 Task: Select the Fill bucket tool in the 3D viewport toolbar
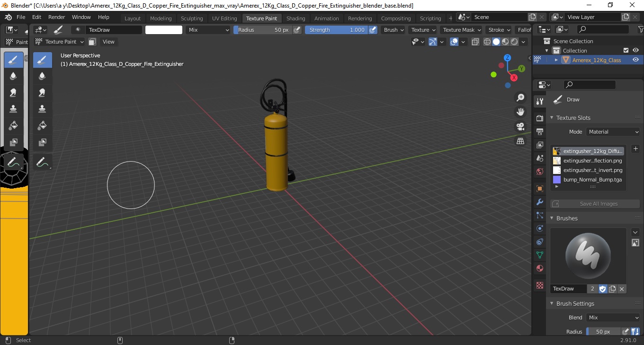coord(43,125)
